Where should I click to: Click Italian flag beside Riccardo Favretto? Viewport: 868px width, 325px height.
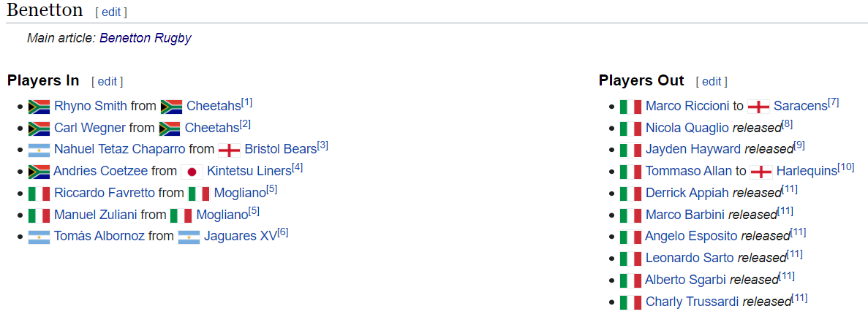coord(39,194)
